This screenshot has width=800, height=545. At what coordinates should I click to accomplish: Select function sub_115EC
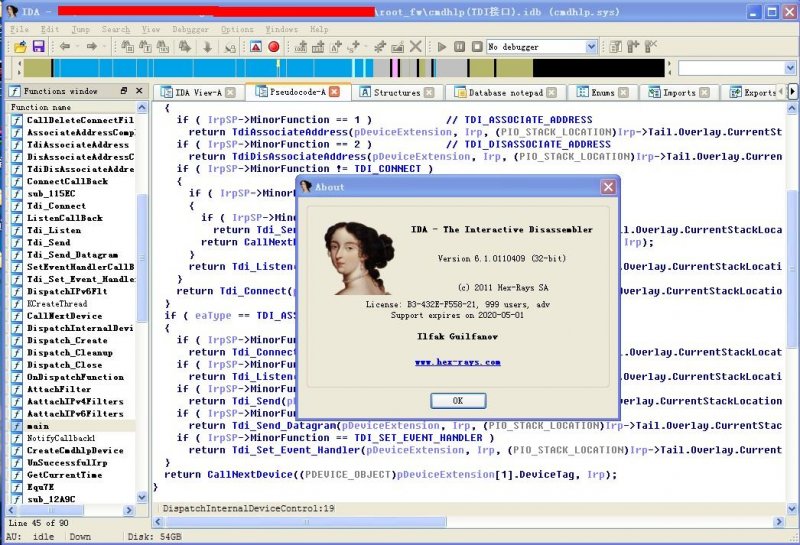pos(51,193)
